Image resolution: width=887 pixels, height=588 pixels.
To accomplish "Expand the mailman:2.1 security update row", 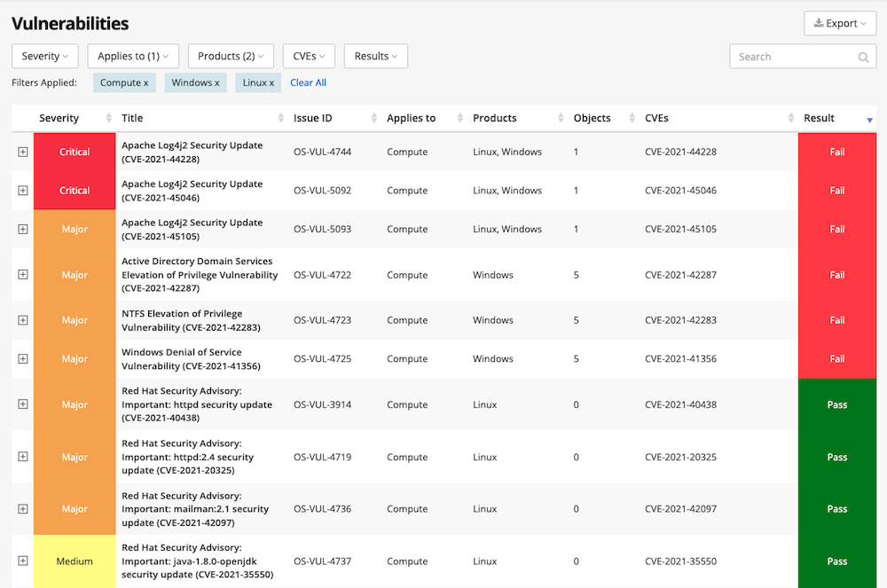I will [21, 509].
